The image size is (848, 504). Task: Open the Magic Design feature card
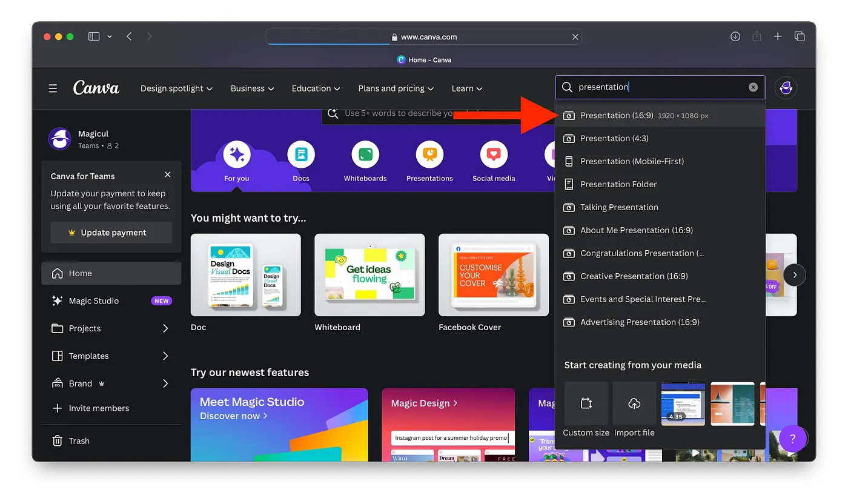448,425
